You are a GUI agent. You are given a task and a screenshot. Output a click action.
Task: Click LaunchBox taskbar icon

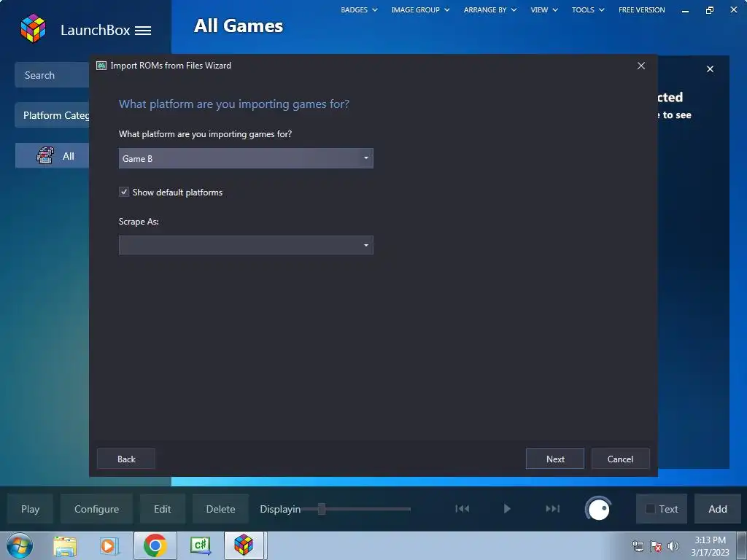244,545
